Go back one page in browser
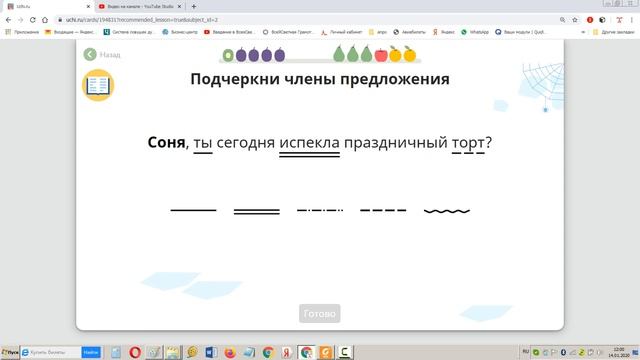Viewport: 640px width, 360px height. (9, 20)
